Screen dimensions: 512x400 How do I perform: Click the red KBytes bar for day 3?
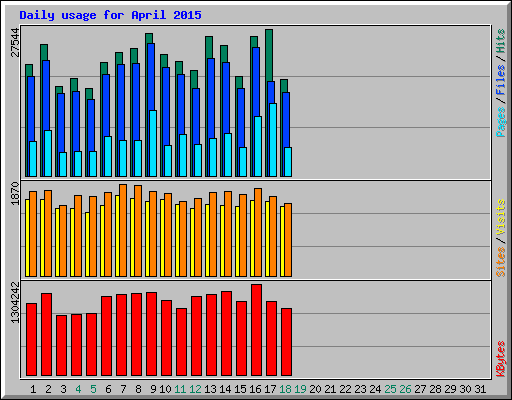coord(61,345)
